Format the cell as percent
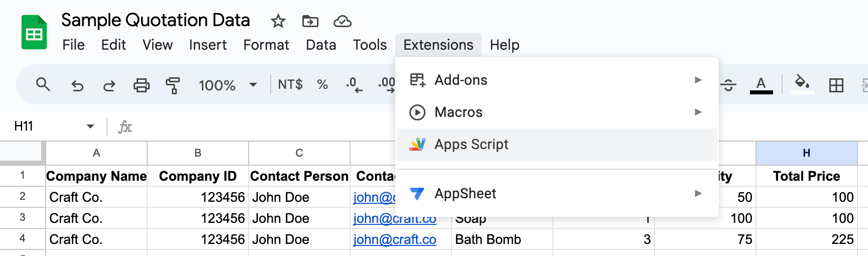 point(322,84)
